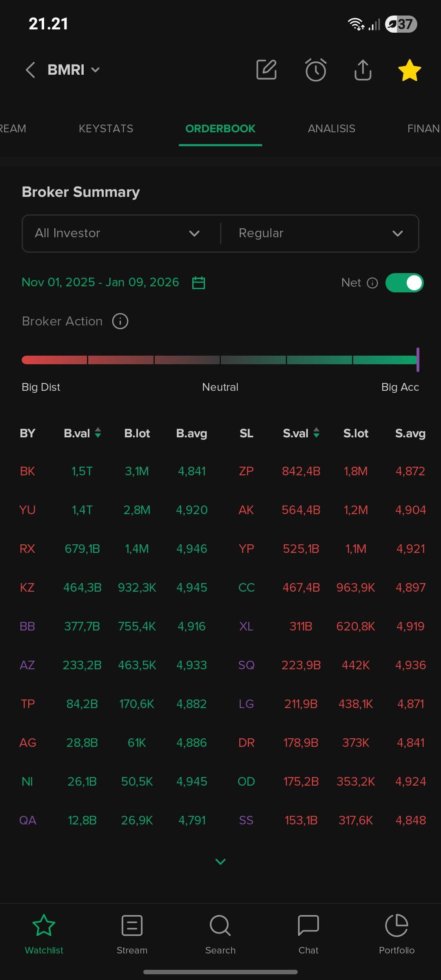Open the calendar date picker icon
441x980 pixels.
click(x=198, y=283)
